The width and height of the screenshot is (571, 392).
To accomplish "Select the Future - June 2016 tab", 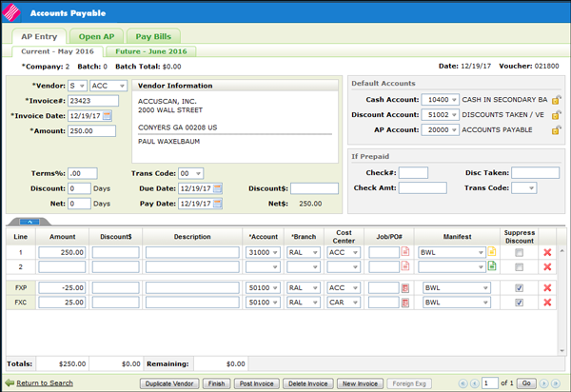I will click(151, 50).
